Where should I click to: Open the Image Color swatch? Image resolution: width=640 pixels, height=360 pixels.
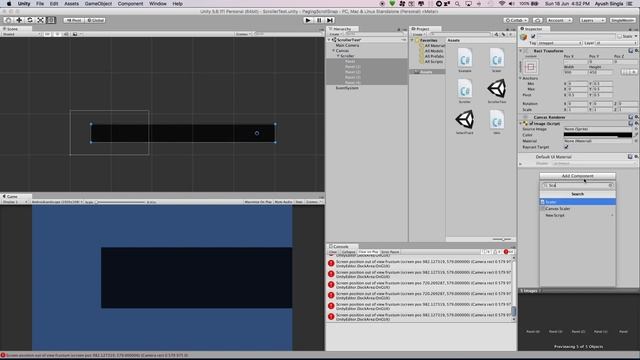point(598,135)
